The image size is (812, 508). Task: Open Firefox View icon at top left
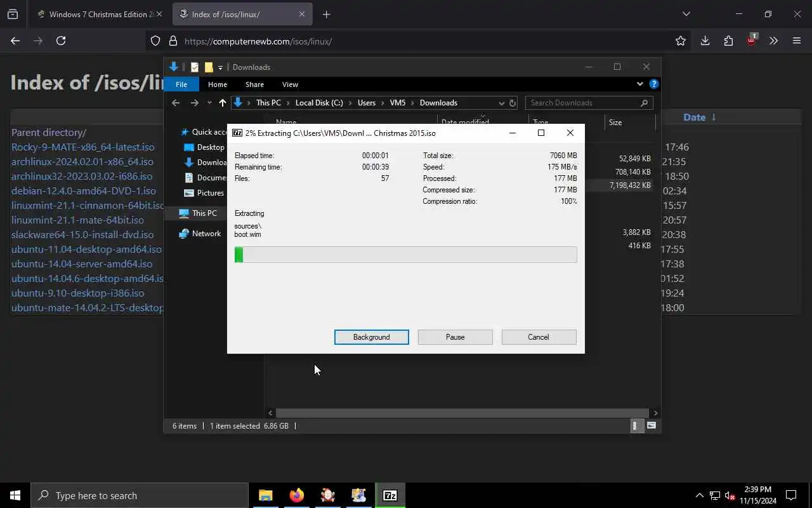13,15
